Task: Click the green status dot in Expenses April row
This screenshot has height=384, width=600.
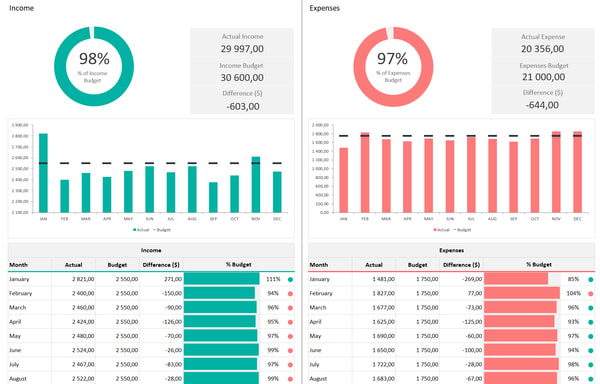Action: point(591,322)
